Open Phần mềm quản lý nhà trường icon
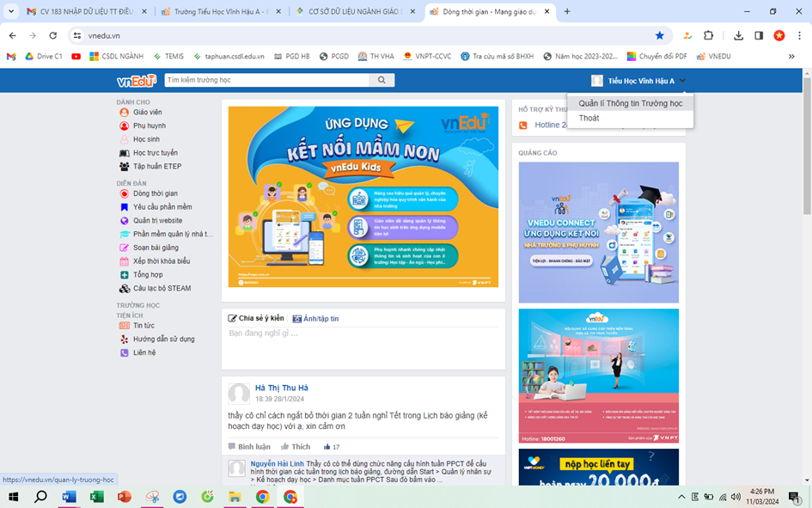 pyautogui.click(x=125, y=234)
